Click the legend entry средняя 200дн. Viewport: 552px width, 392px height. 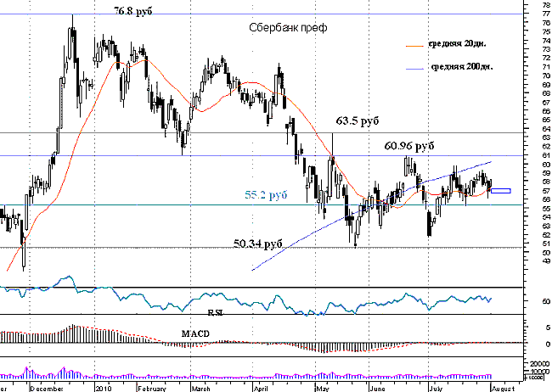coord(462,66)
